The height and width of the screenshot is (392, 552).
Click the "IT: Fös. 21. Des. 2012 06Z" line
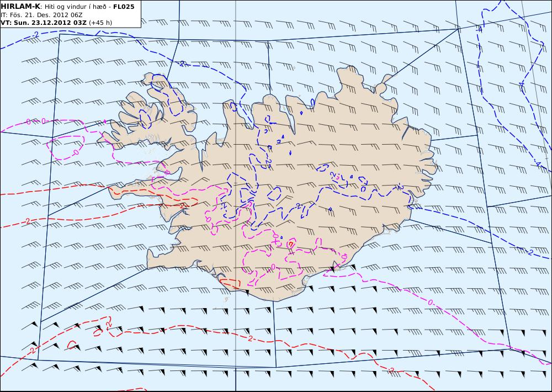click(41, 15)
